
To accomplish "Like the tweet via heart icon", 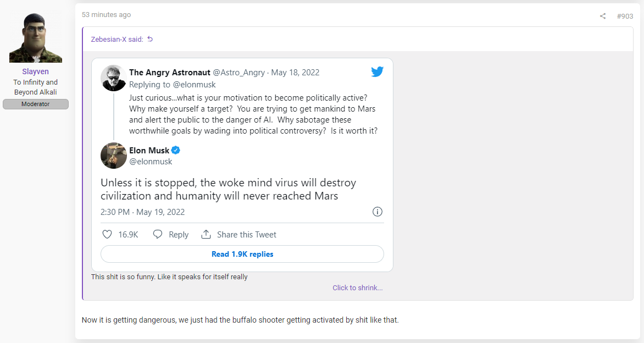I will coord(107,234).
